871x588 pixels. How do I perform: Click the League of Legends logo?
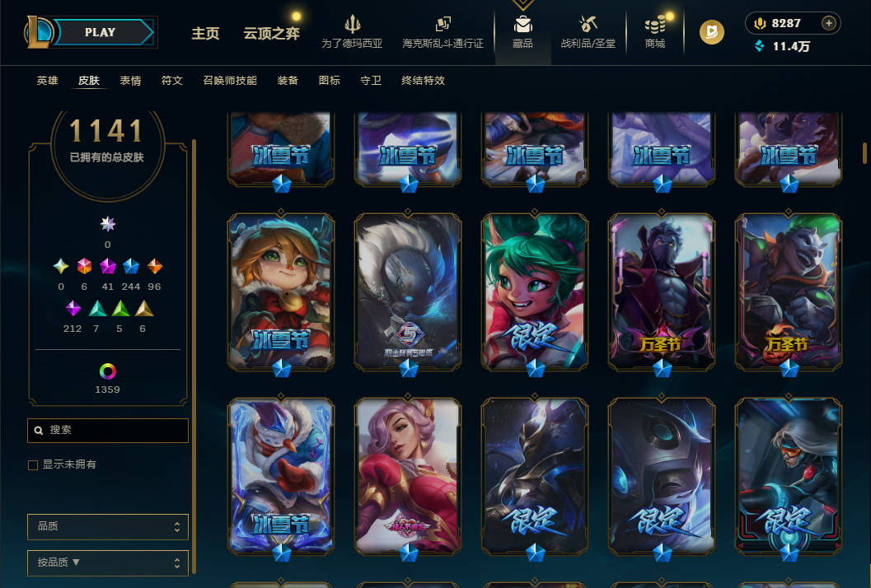pyautogui.click(x=39, y=31)
